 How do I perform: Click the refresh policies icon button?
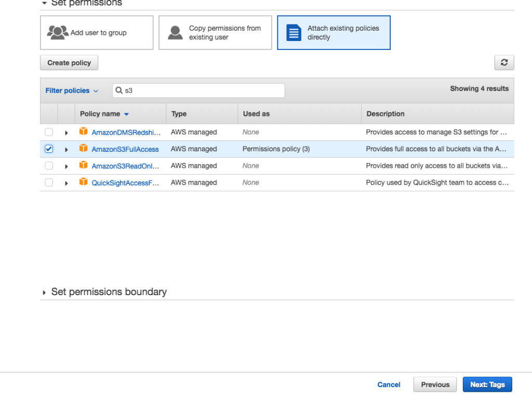pos(504,62)
